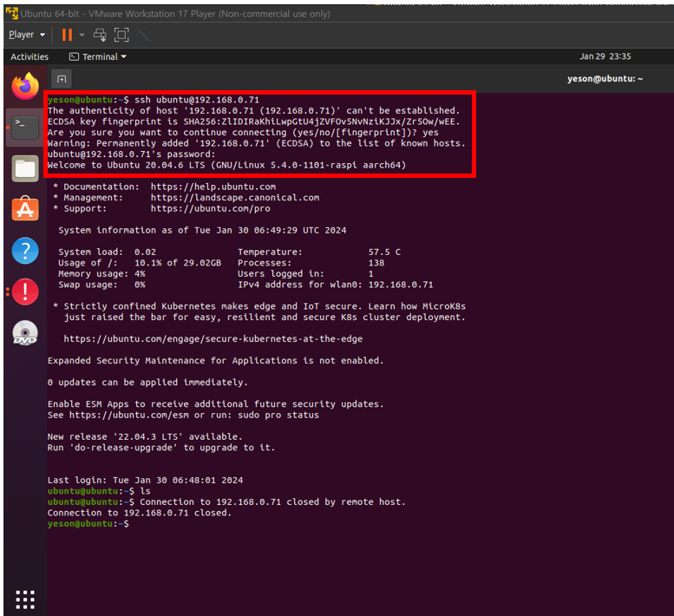Click the 'Memory usage: 4%' entry
The width and height of the screenshot is (674, 616).
tap(101, 274)
